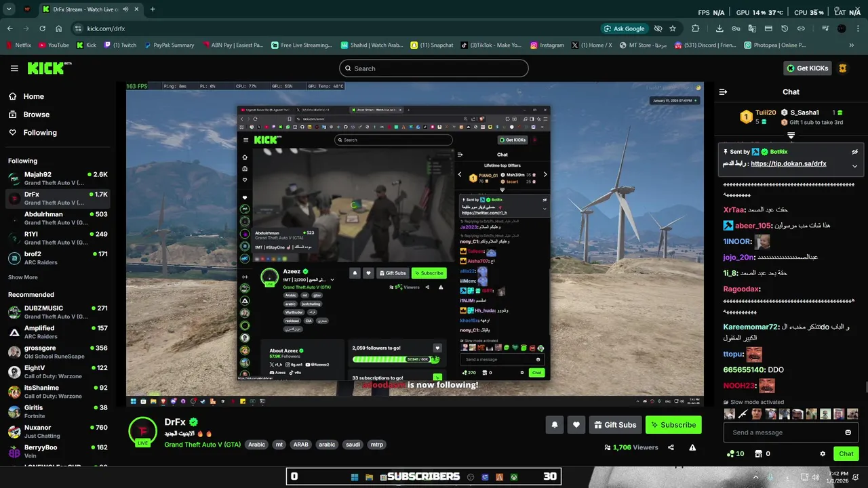Open the browser history icon
The width and height of the screenshot is (868, 488).
coord(785,28)
